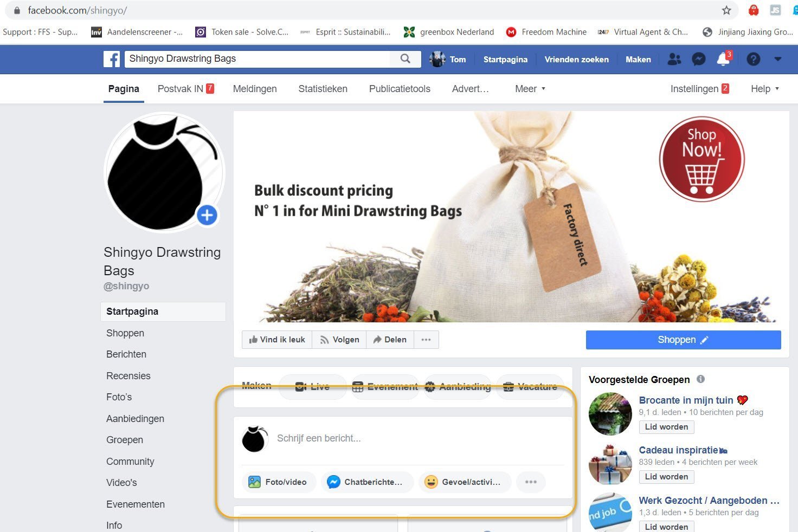Open the quick help question icon
This screenshot has width=798, height=532.
pyautogui.click(x=753, y=59)
